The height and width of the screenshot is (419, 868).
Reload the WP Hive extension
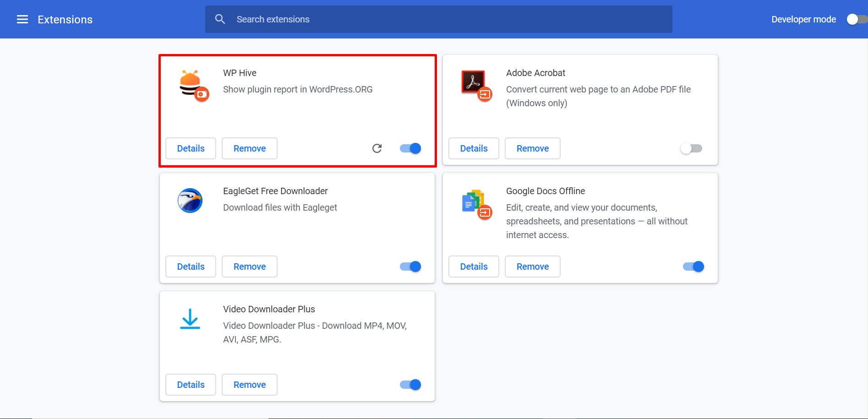377,148
